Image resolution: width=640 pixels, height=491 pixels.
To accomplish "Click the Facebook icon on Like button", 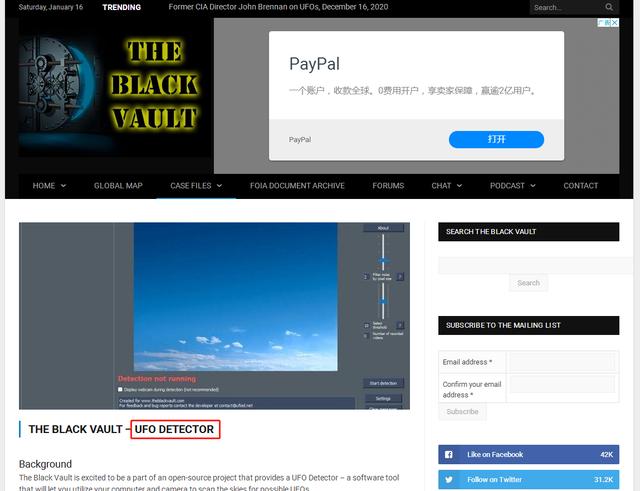I will pyautogui.click(x=449, y=454).
